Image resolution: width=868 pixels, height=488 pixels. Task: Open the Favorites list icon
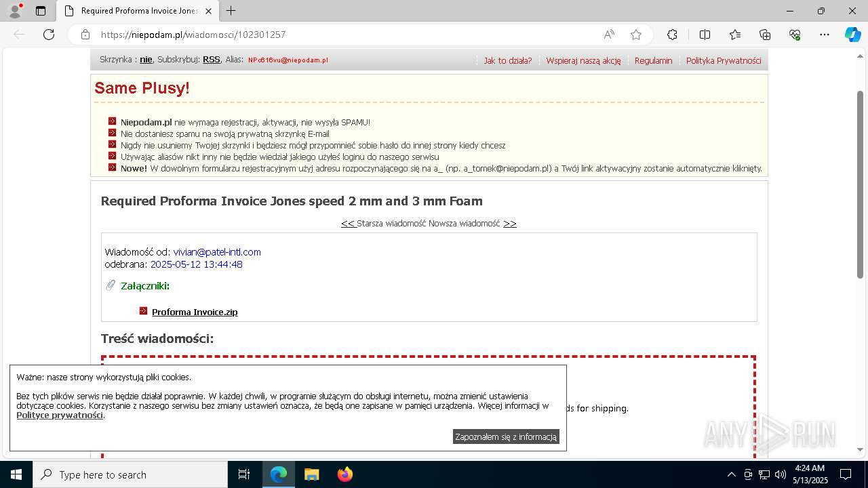click(x=735, y=35)
